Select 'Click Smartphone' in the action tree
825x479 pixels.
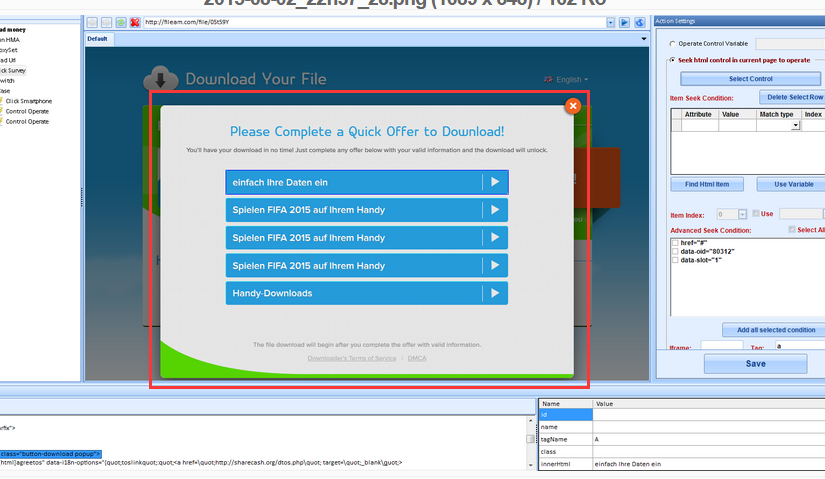pyautogui.click(x=29, y=101)
